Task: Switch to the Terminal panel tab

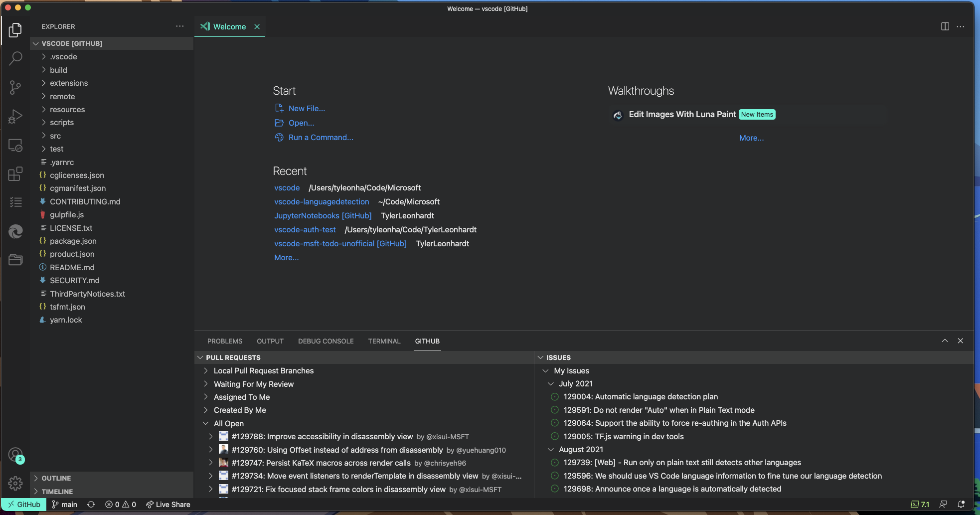Action: tap(384, 341)
